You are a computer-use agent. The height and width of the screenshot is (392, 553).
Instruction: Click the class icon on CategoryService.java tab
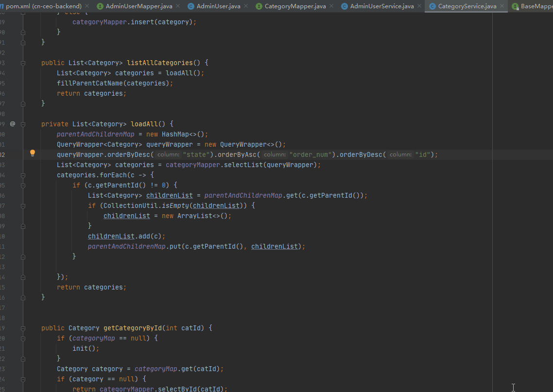click(x=432, y=6)
